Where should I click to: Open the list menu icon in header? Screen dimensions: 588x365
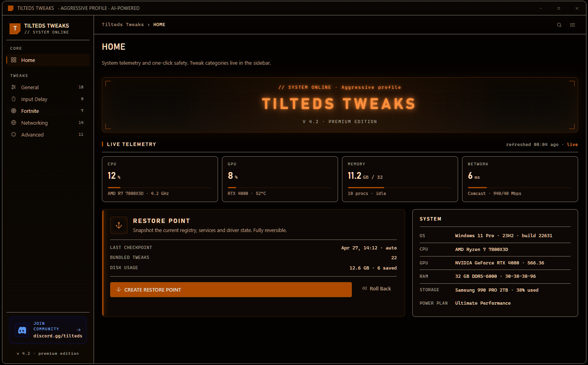coord(573,25)
